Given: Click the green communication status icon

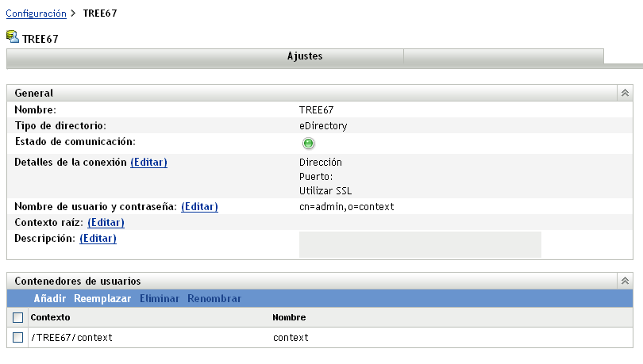Looking at the screenshot, I should pos(309,144).
